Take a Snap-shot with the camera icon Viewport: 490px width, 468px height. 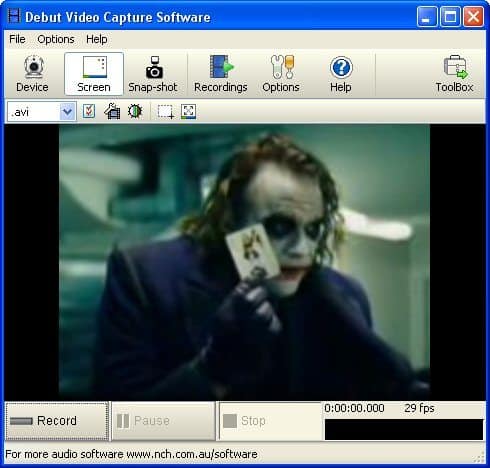pos(153,74)
